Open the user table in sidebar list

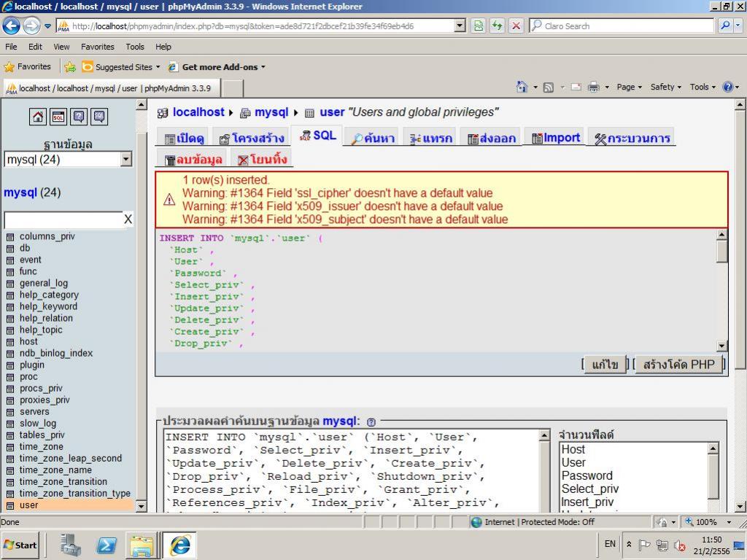[28, 505]
